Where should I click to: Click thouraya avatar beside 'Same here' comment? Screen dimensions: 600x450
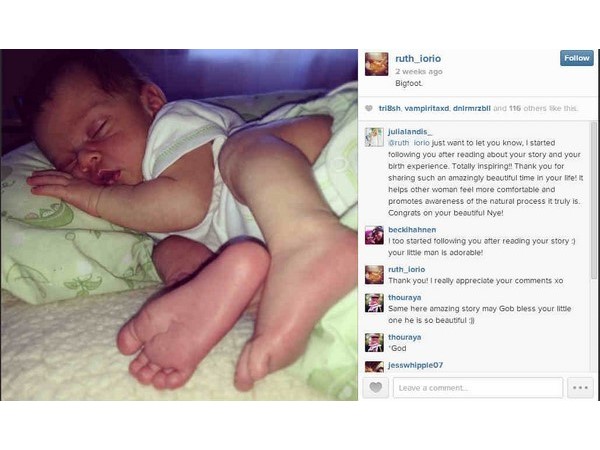(x=374, y=303)
